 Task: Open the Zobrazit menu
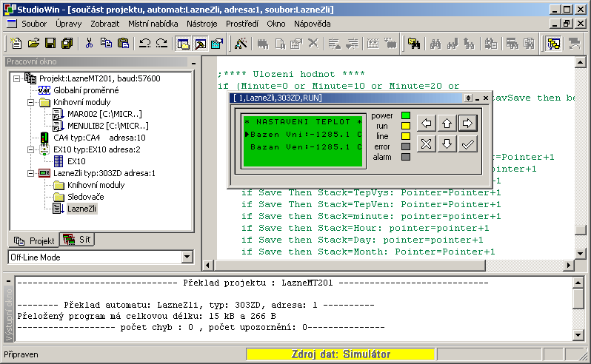104,24
